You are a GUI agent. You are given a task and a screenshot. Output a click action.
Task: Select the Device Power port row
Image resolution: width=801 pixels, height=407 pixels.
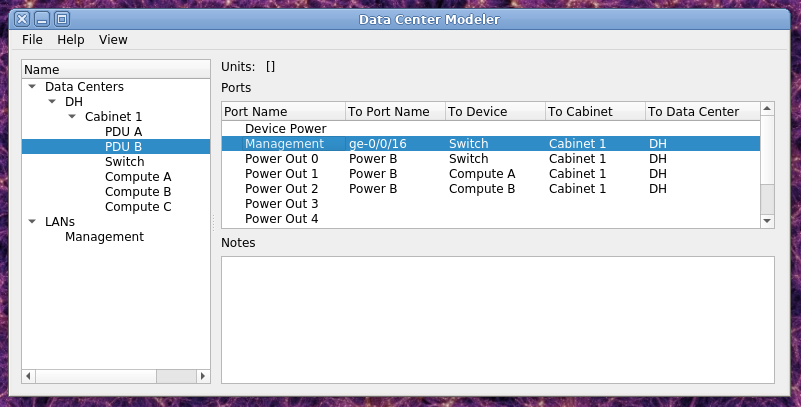click(x=491, y=129)
